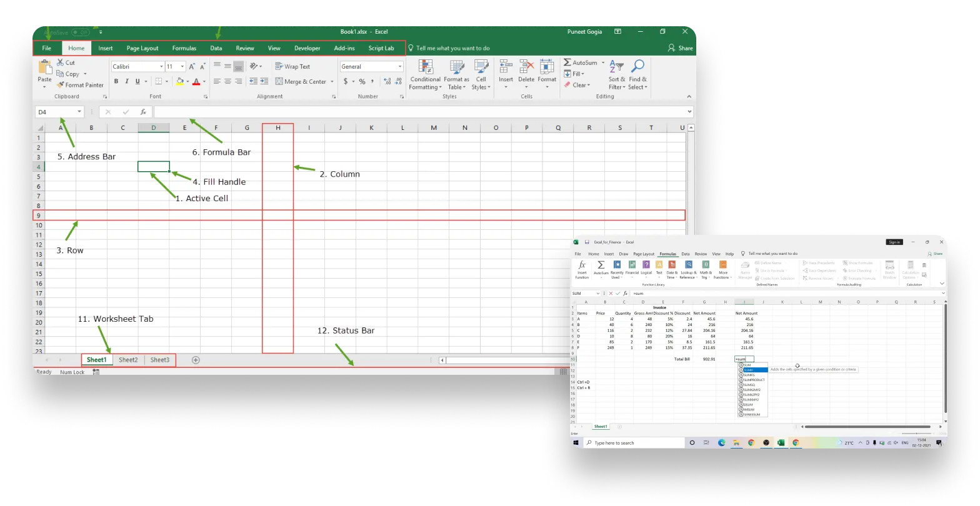980x506 pixels.
Task: Click the Sign in button in Excel_for_Finance
Action: click(894, 242)
